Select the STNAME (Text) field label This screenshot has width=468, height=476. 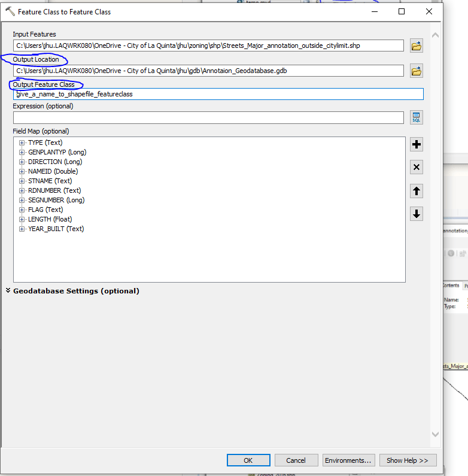pos(50,181)
